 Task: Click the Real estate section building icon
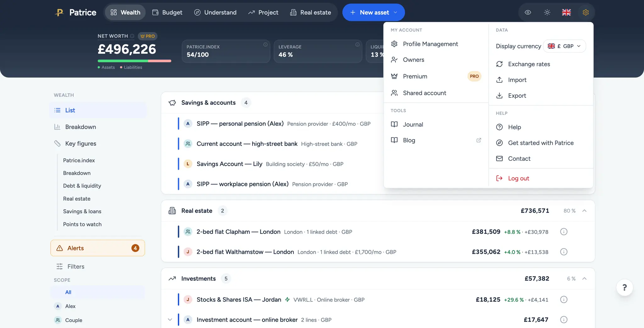tap(172, 211)
